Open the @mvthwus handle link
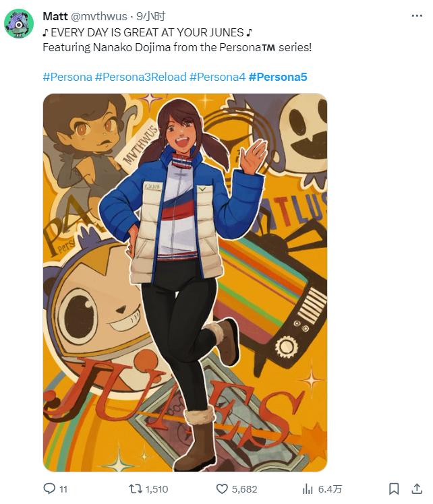This screenshot has height=504, width=433. click(x=98, y=16)
